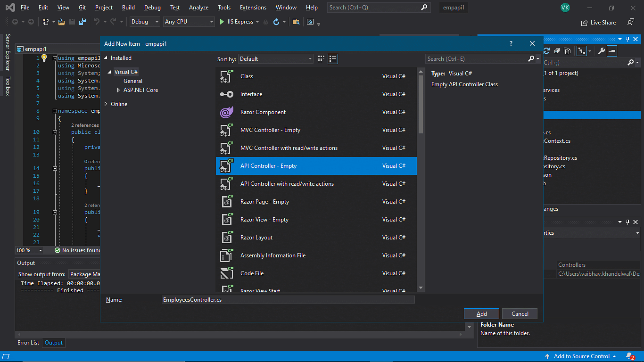
Task: Open the Analyze menu
Action: [198, 8]
